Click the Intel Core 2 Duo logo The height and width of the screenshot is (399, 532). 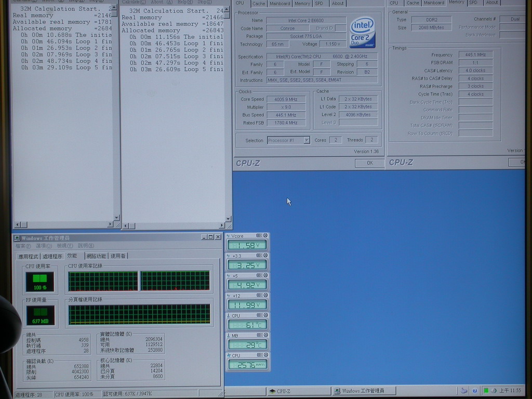[x=362, y=33]
